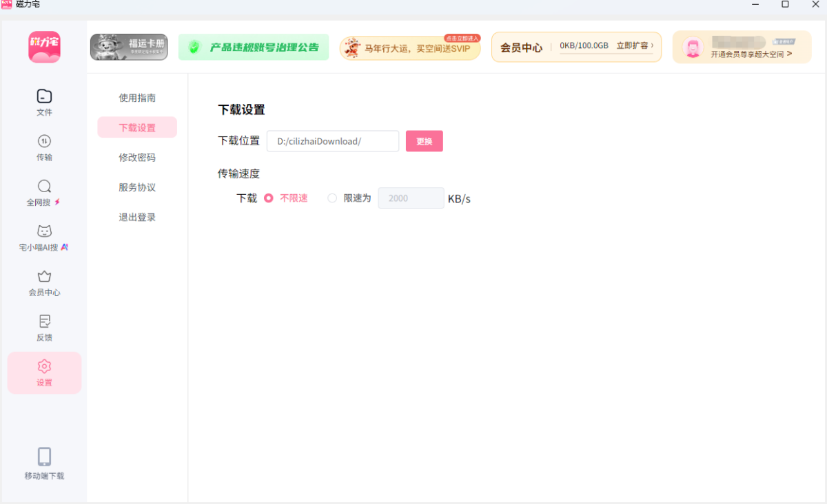Click the horse mascot on the 马年行大运 banner
This screenshot has height=504, width=827.
(352, 48)
